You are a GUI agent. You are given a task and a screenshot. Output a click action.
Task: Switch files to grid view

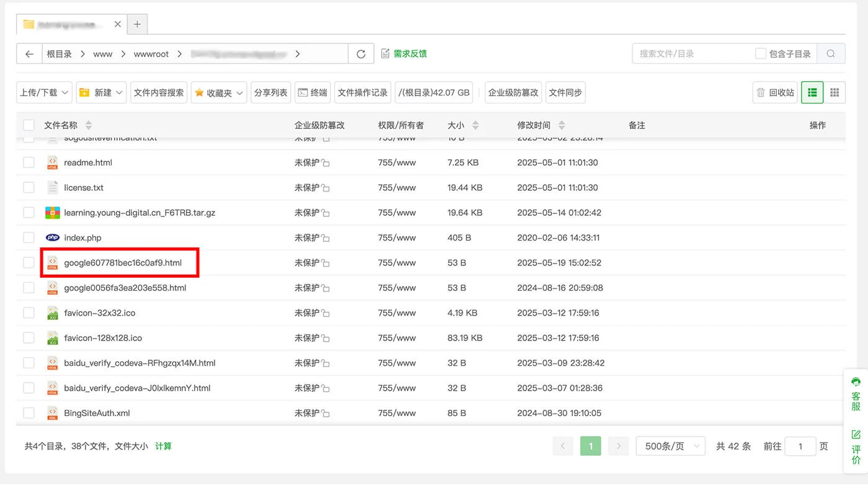pyautogui.click(x=835, y=92)
